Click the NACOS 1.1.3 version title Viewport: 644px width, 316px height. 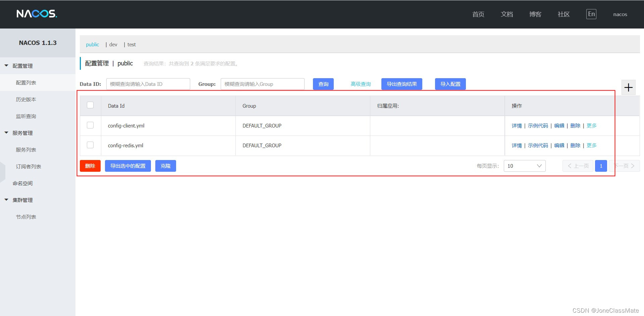tap(38, 43)
